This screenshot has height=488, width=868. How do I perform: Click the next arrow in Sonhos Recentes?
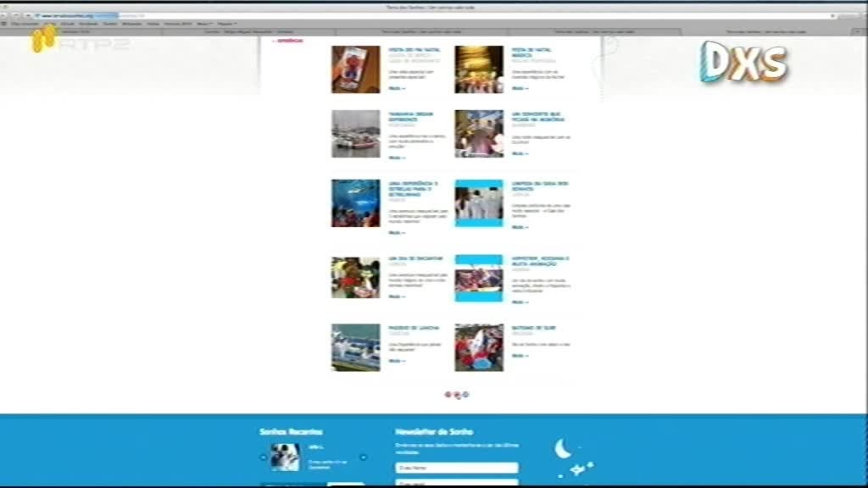364,457
